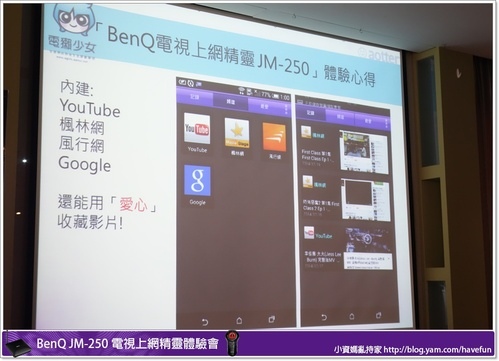Open the 楓林網 gold star app icon

point(237,134)
